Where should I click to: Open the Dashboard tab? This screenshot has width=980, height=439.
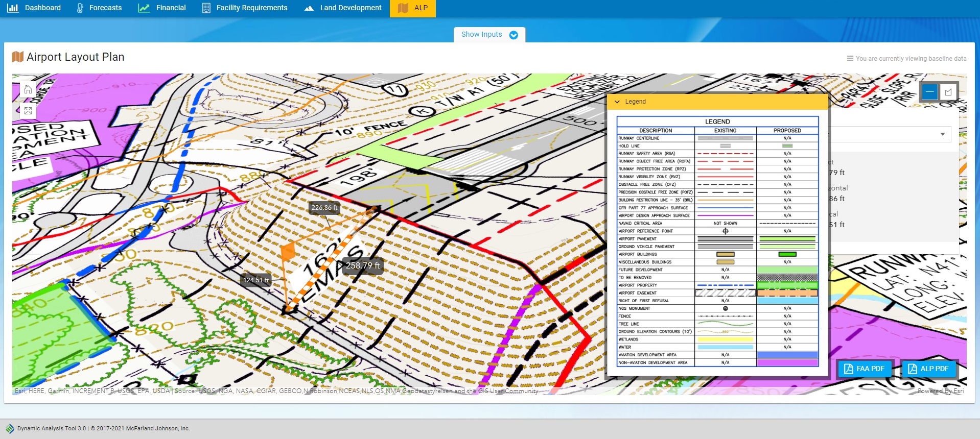(34, 8)
